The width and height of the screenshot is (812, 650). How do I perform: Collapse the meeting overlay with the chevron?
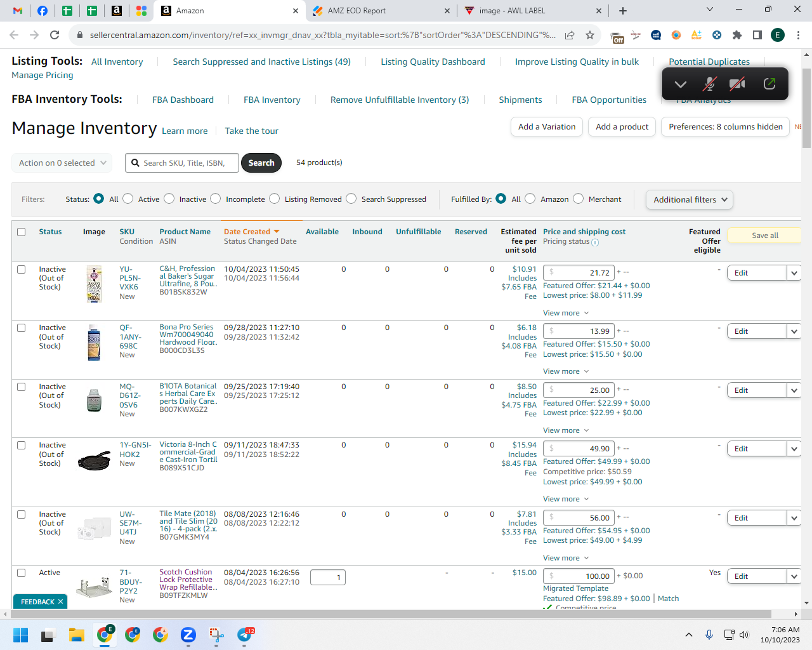click(x=681, y=84)
